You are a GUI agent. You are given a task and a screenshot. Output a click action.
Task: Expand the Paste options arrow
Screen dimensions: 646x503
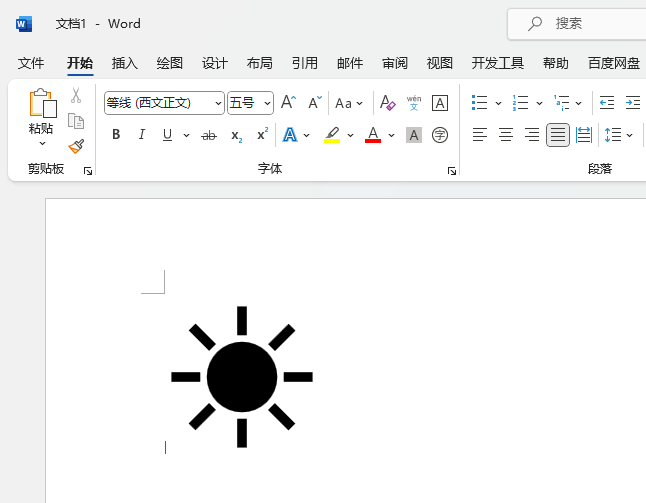tap(42, 143)
